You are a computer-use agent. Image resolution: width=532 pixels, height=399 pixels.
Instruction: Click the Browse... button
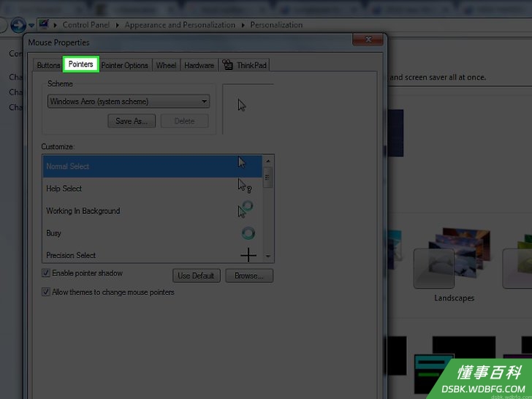249,275
